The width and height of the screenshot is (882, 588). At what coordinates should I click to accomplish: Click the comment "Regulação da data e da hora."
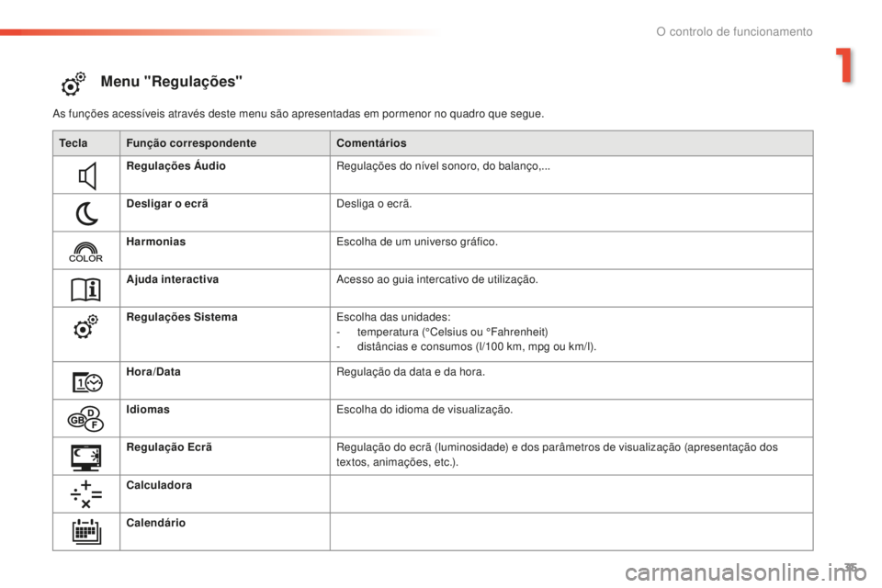coord(411,372)
